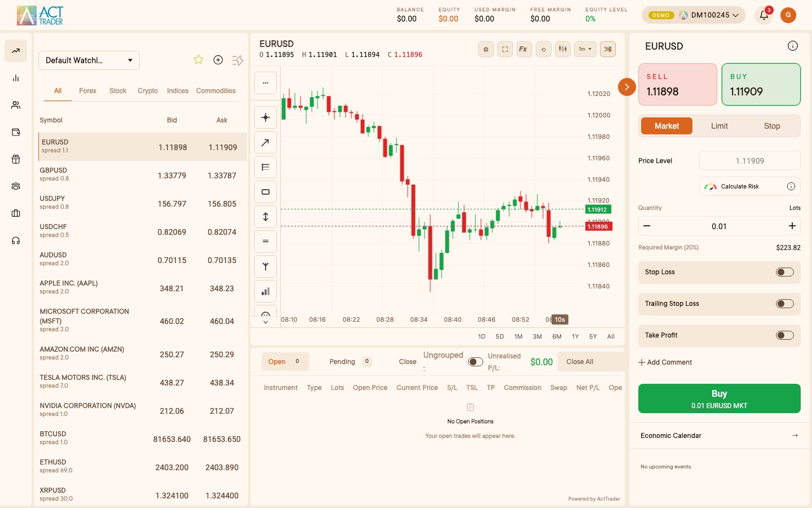
Task: Select the pitchfork drawing tool
Action: tap(266, 266)
